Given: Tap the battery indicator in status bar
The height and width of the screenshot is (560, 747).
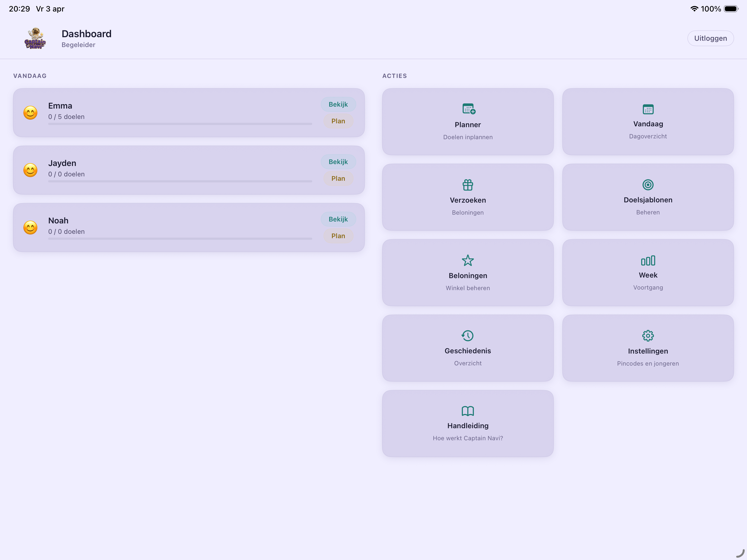Looking at the screenshot, I should 731,9.
